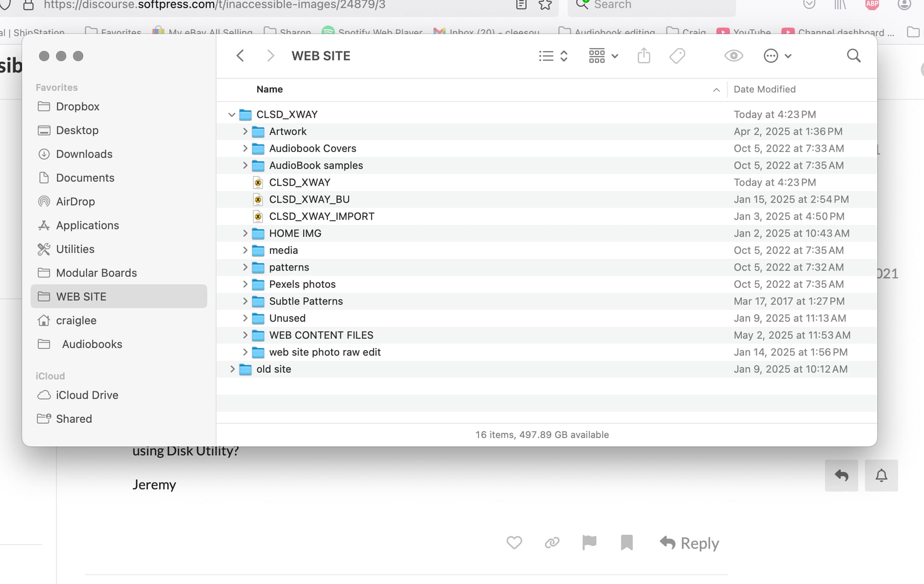Click the Tags icon in Finder toolbar
This screenshot has width=924, height=584.
677,56
